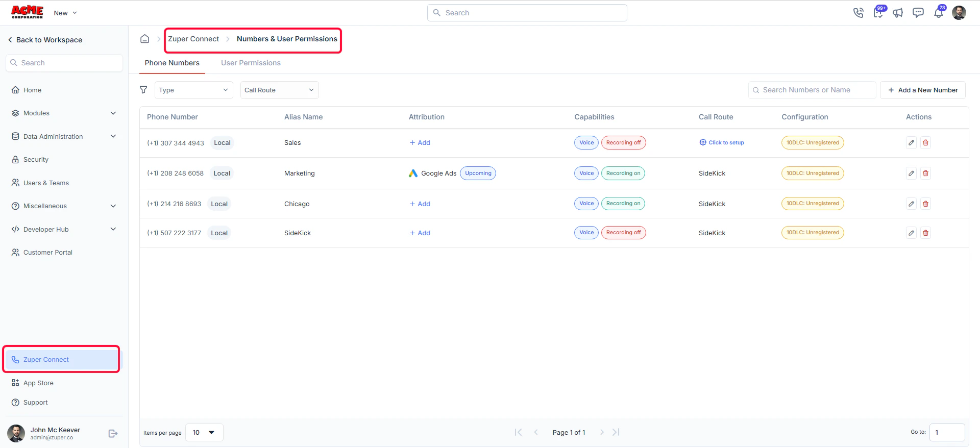980x448 pixels.
Task: Delete the Sales phone number row
Action: 925,143
